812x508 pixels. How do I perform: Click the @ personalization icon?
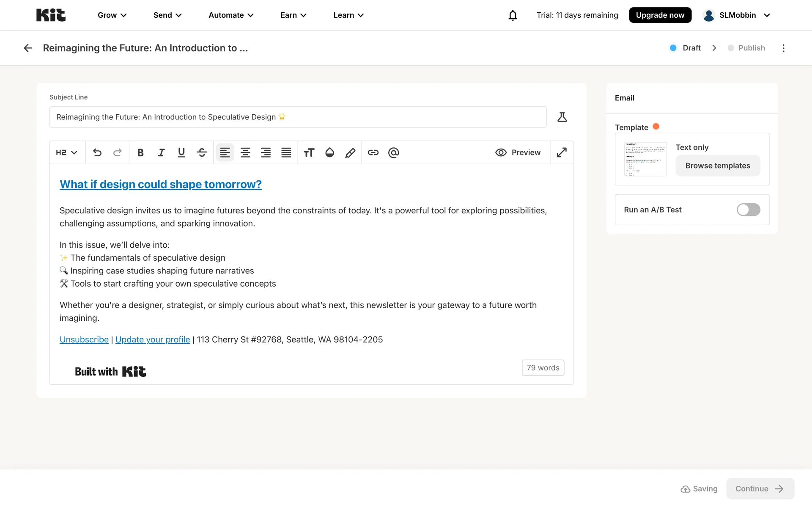click(393, 152)
